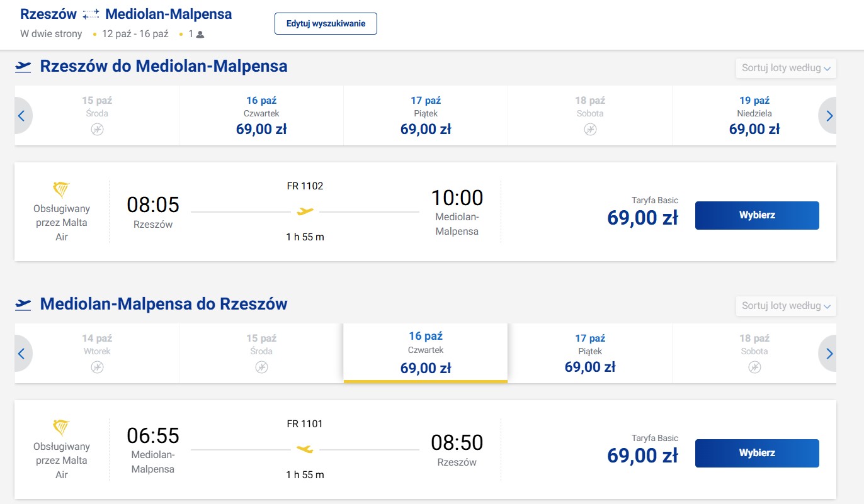Open return Sortuj loty według dropdown
Image resolution: width=864 pixels, height=504 pixels.
[x=786, y=306]
